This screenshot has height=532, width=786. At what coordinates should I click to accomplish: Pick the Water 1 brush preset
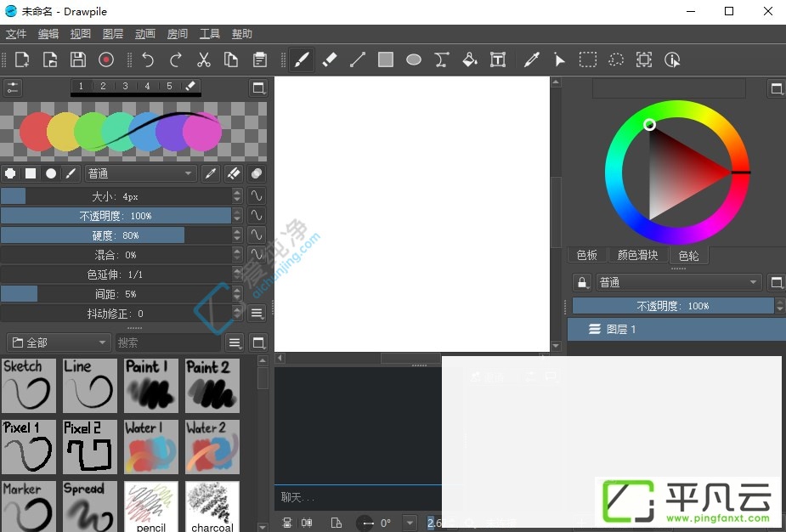pos(151,447)
